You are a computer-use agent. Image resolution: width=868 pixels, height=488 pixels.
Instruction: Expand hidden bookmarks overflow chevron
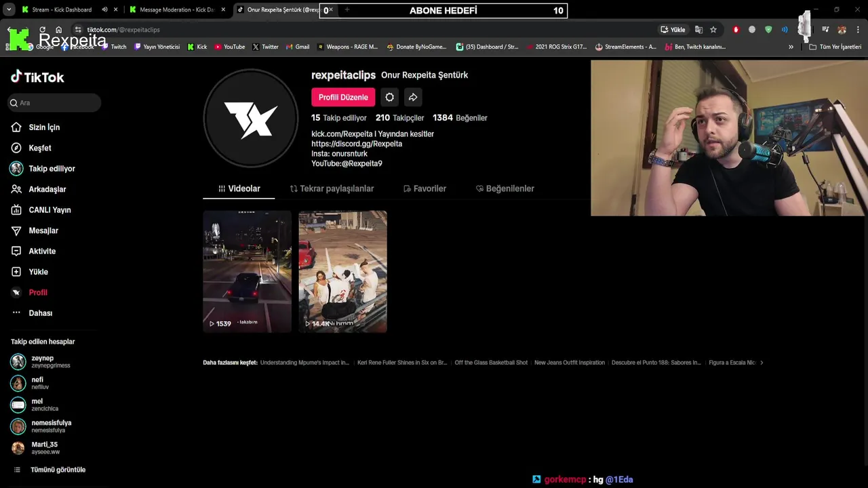[x=791, y=47]
